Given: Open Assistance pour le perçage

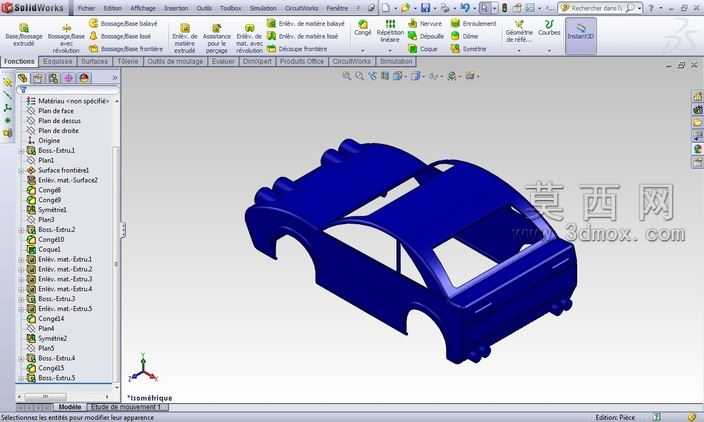Looking at the screenshot, I should click(216, 39).
